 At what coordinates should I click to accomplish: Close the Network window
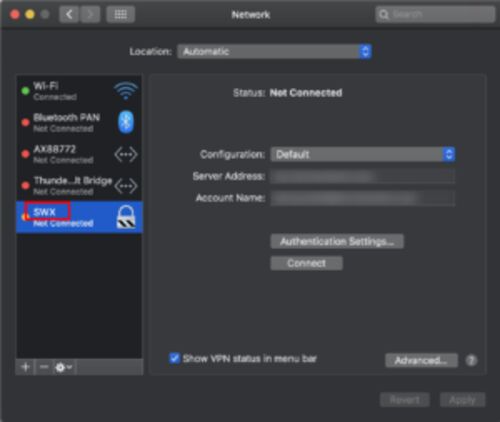coord(15,14)
